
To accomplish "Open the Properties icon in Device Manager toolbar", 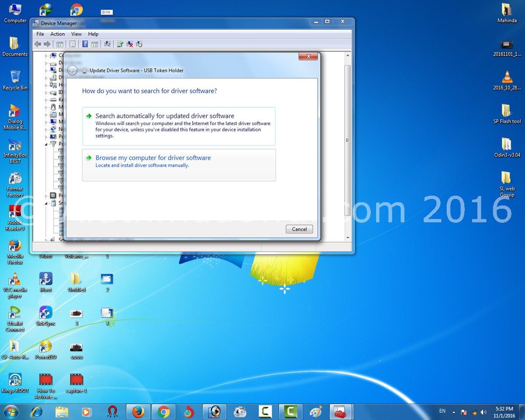I will (x=73, y=44).
